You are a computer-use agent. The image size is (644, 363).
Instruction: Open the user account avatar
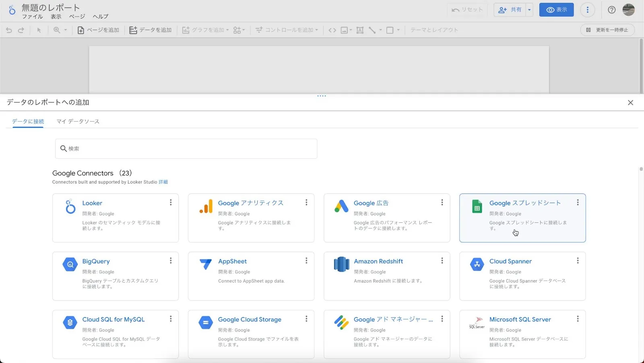(628, 10)
